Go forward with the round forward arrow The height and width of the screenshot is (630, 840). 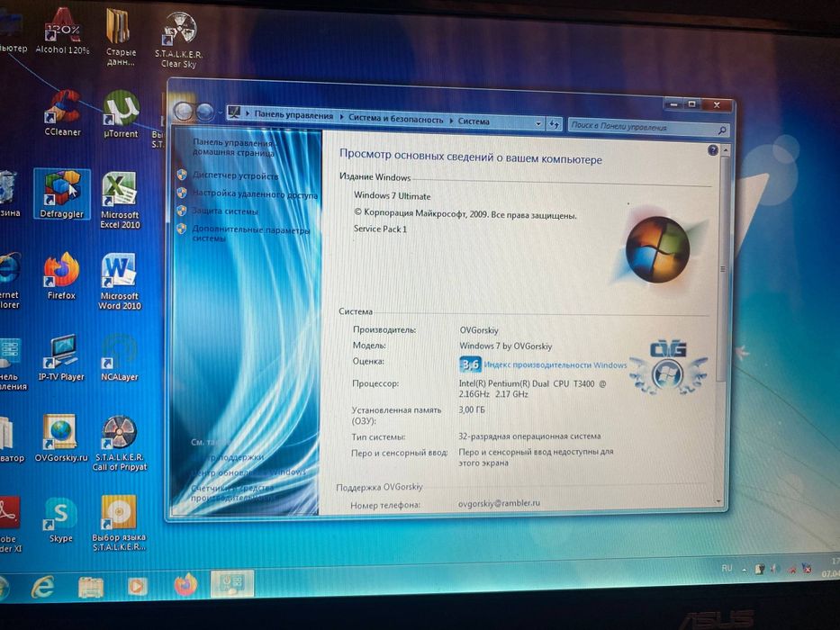coord(204,112)
